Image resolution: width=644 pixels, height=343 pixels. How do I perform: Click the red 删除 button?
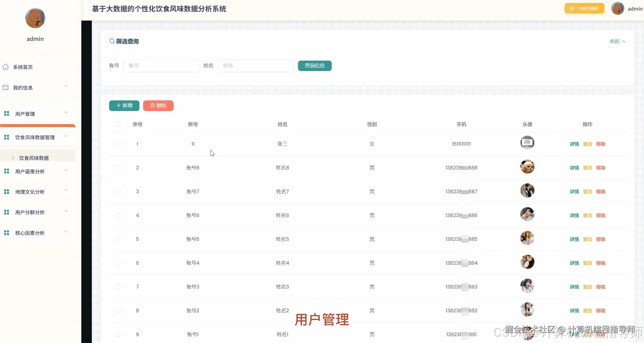(x=158, y=106)
